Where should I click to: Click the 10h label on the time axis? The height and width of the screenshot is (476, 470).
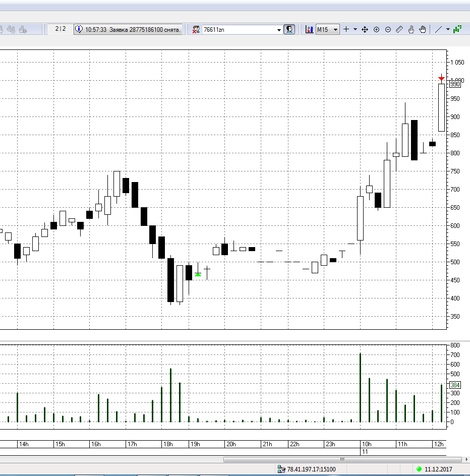[x=367, y=444]
